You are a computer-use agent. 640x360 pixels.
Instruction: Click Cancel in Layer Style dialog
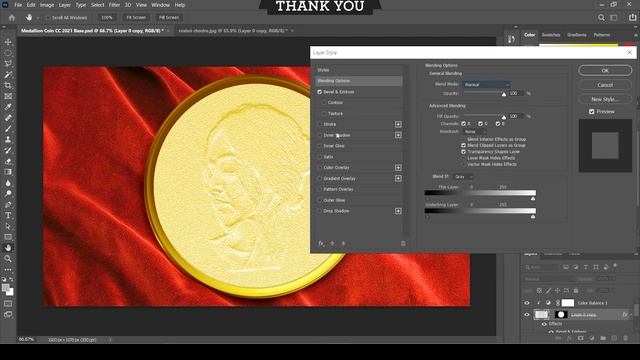point(605,85)
